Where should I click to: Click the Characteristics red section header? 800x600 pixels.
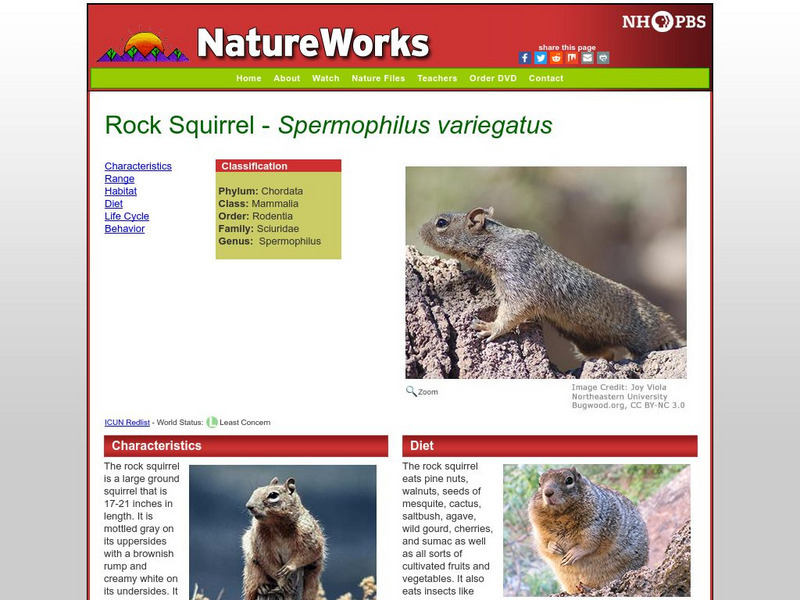point(246,446)
